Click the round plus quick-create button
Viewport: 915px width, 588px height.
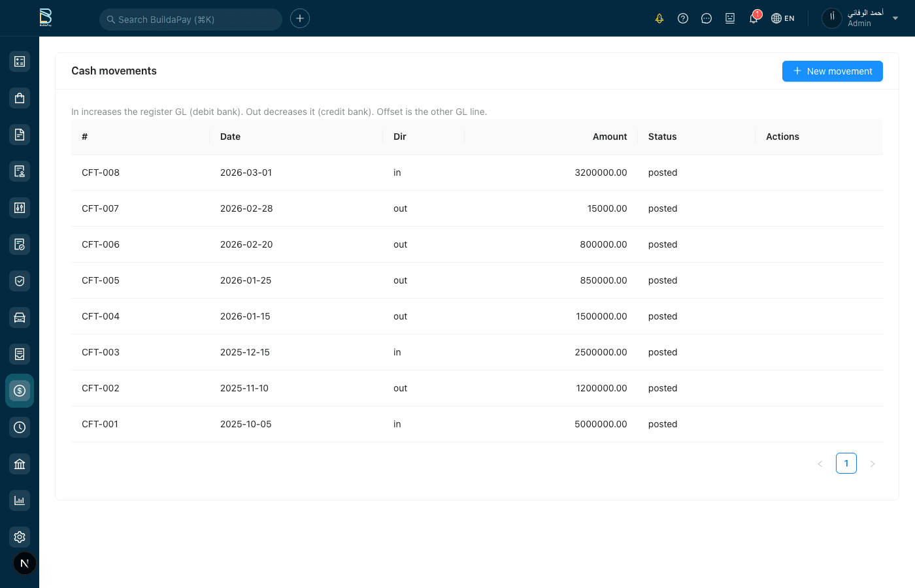point(300,18)
